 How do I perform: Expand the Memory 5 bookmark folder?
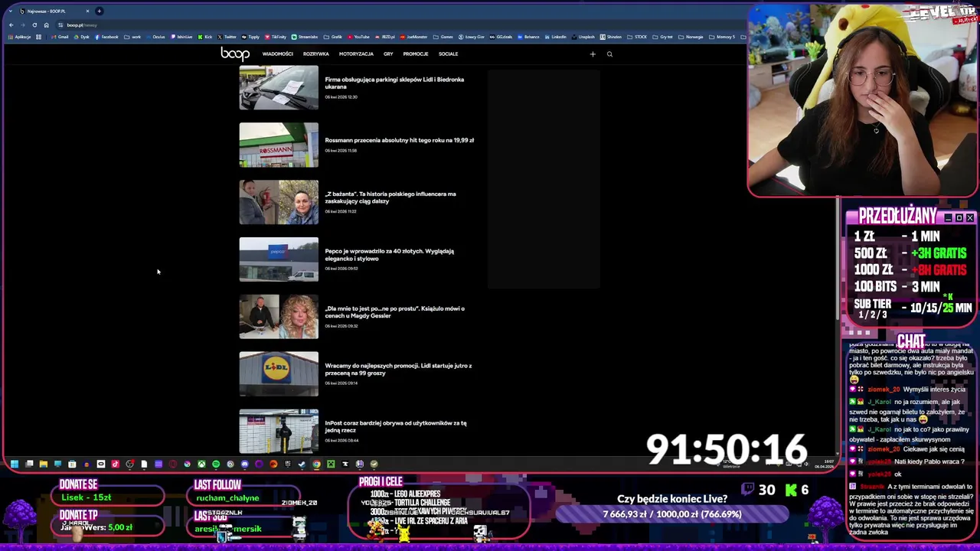click(x=721, y=37)
